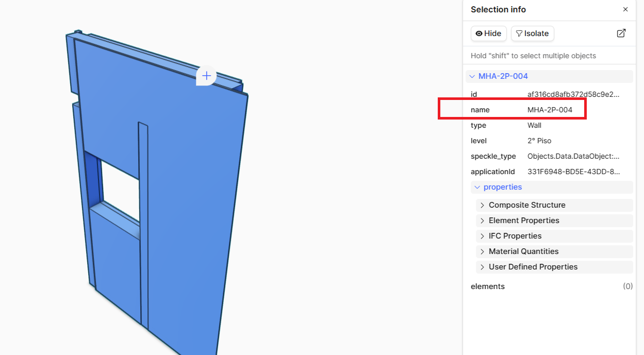The height and width of the screenshot is (355, 644).
Task: Open selection in new window icon
Action: tap(621, 33)
